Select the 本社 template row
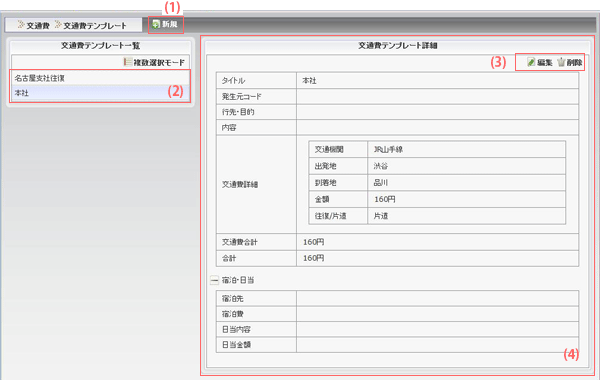 click(100, 93)
